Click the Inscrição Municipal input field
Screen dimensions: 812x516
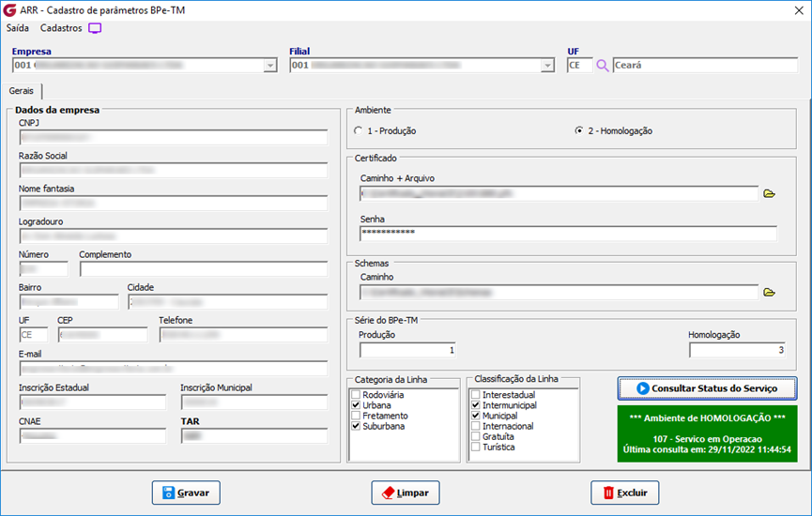click(254, 402)
